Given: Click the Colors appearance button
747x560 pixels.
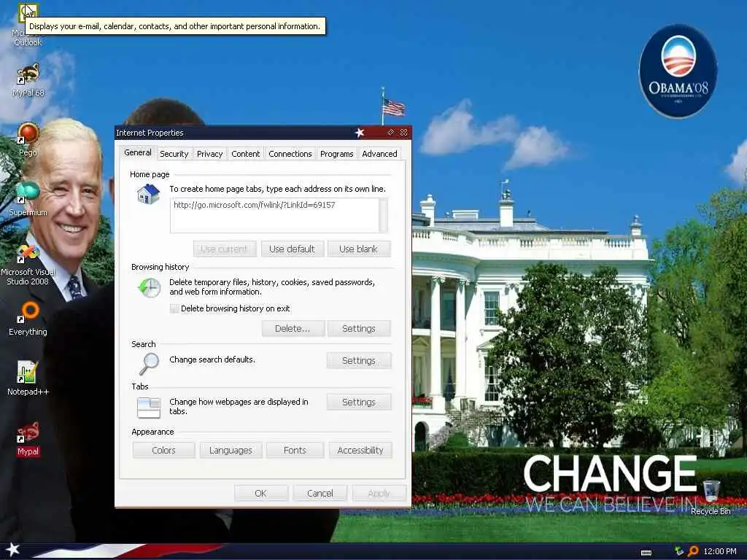Looking at the screenshot, I should click(x=164, y=450).
